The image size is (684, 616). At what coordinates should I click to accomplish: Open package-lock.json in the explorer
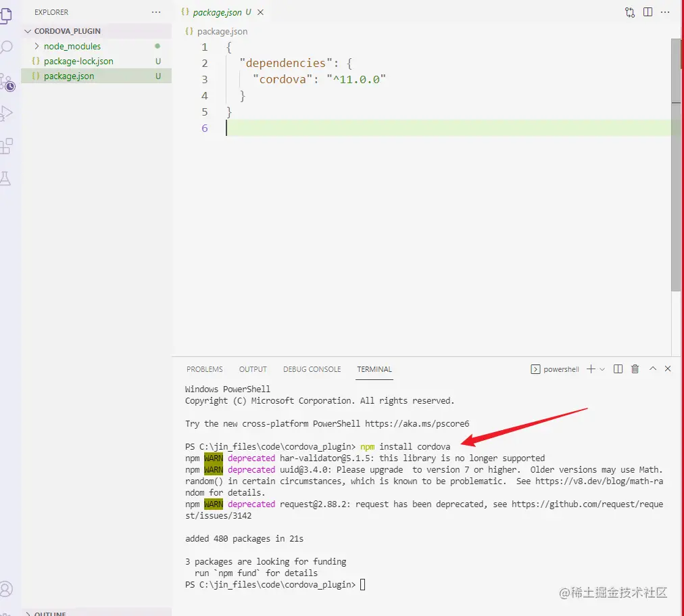tap(96, 61)
